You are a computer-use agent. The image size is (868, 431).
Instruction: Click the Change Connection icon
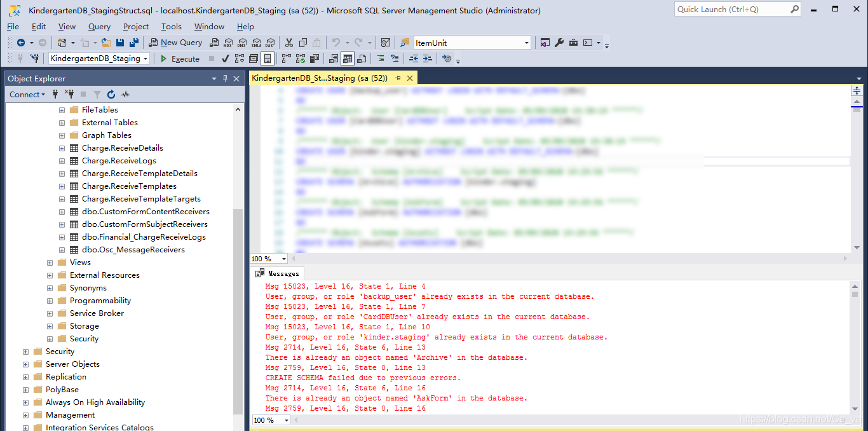tap(35, 58)
